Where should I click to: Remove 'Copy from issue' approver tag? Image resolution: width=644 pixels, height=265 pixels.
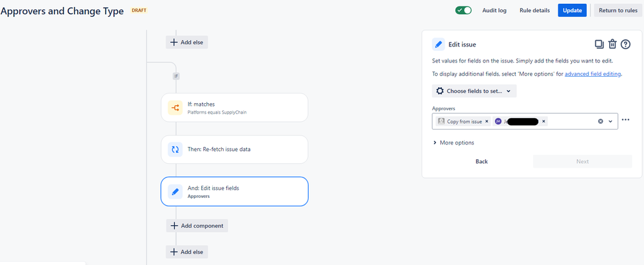487,121
